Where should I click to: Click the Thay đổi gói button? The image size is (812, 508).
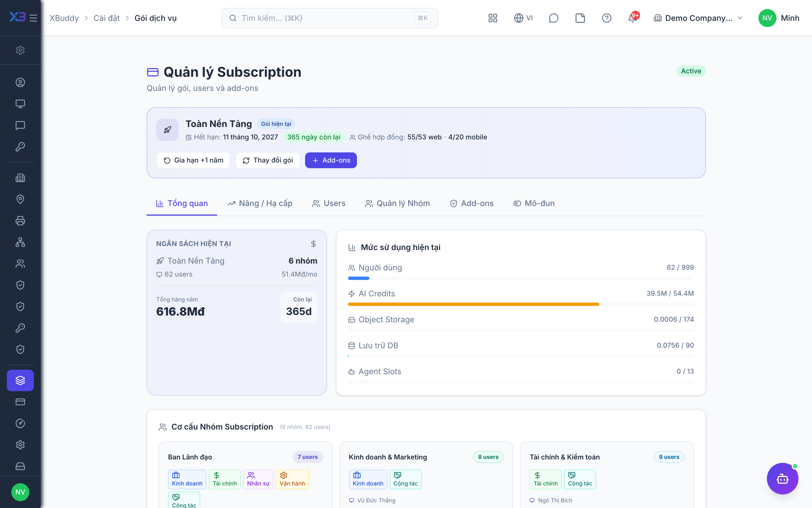pyautogui.click(x=267, y=160)
